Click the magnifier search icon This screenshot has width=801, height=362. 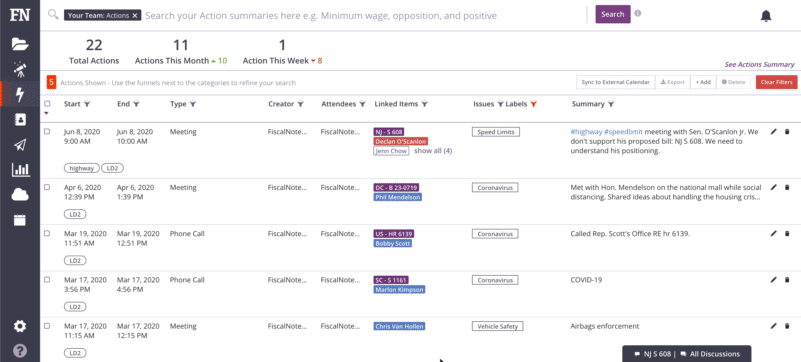coord(53,14)
